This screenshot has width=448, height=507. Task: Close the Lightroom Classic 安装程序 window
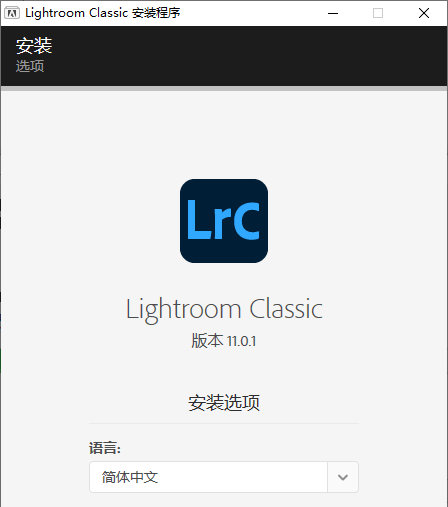pos(424,13)
